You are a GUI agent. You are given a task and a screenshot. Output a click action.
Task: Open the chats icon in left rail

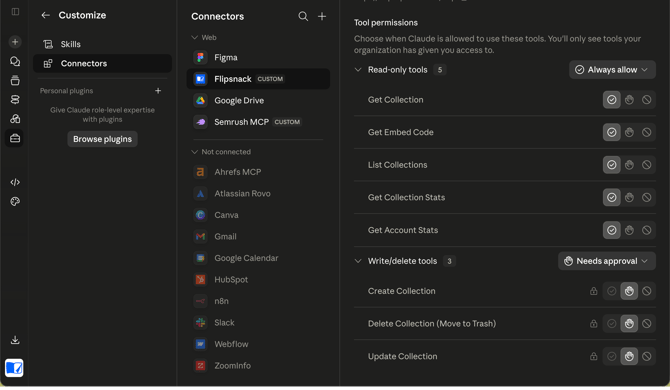15,62
